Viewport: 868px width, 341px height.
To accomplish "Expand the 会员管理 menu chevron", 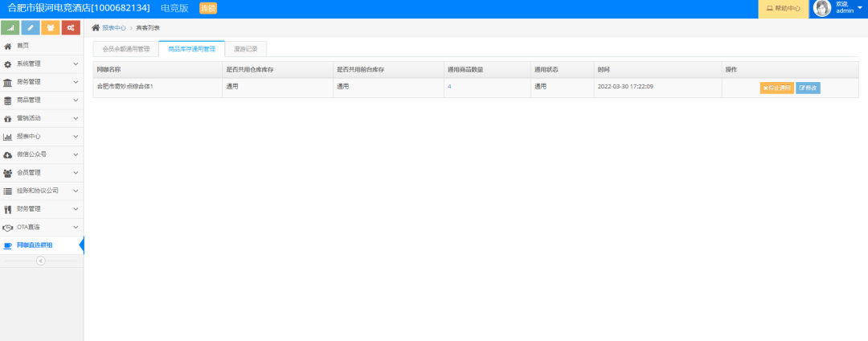I will pos(76,173).
